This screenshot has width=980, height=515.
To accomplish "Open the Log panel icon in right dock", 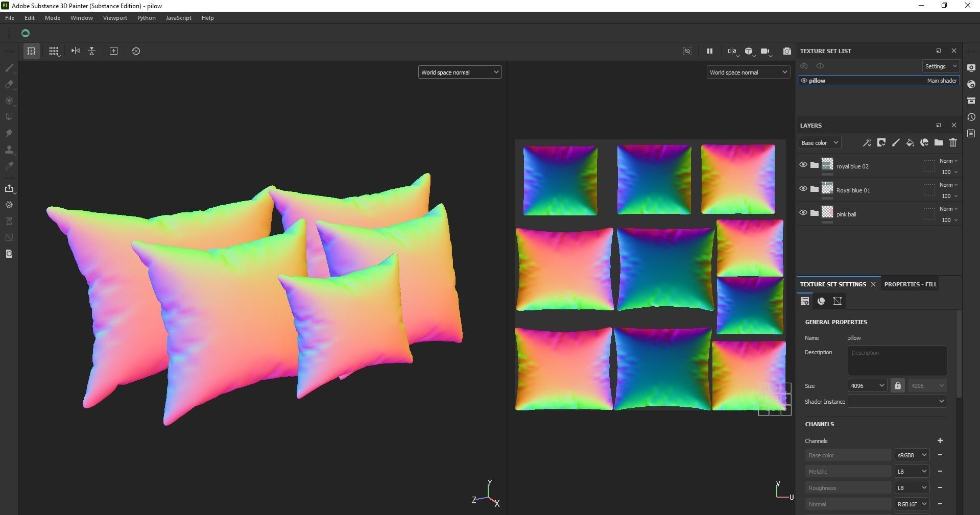I will [971, 133].
